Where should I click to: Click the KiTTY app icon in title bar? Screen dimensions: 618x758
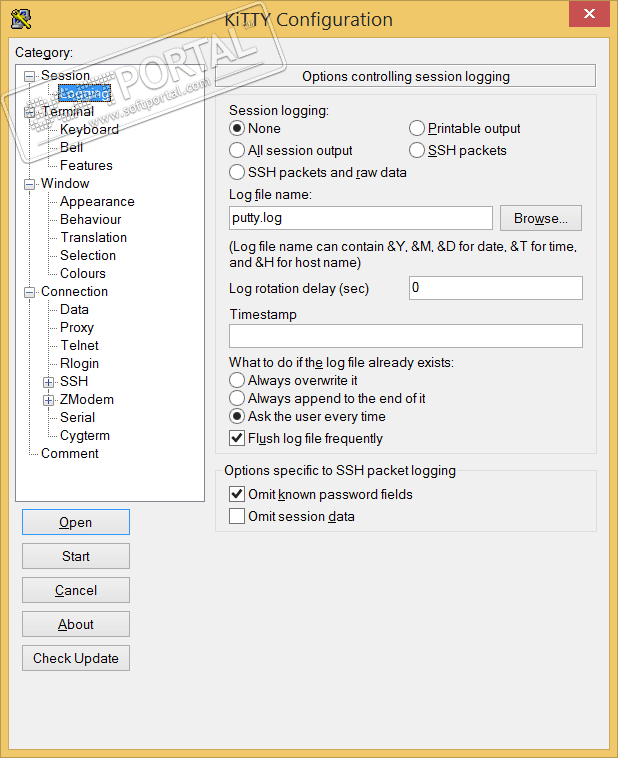click(21, 19)
